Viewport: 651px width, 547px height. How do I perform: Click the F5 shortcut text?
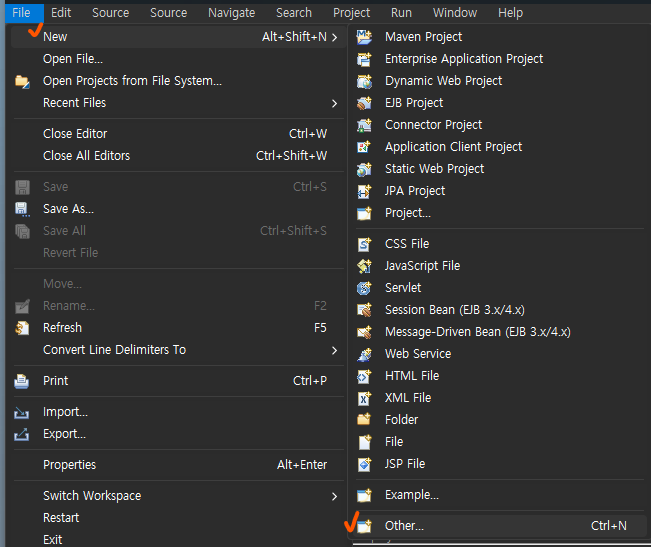pyautogui.click(x=320, y=328)
